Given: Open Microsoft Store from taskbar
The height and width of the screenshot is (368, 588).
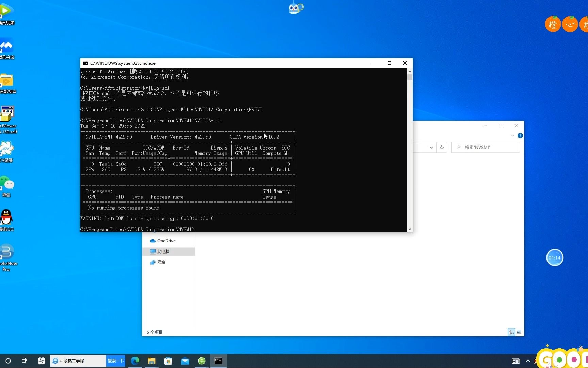Looking at the screenshot, I should click(168, 361).
